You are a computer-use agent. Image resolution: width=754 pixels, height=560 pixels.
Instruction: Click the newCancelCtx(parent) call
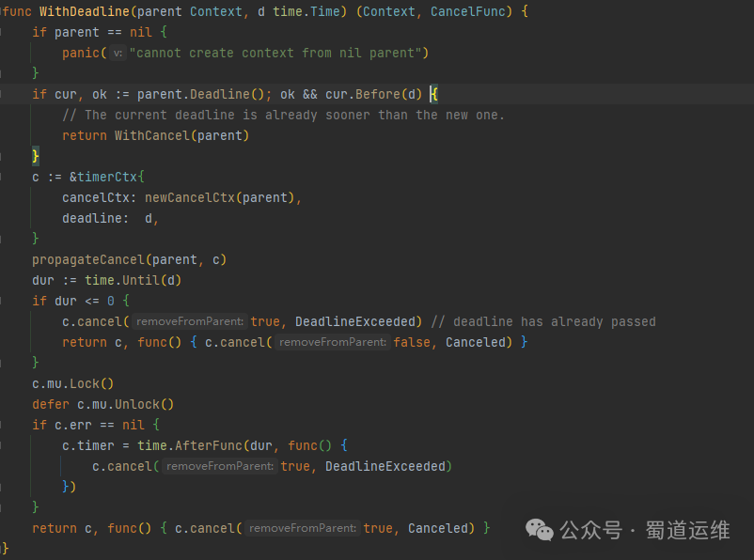(219, 197)
